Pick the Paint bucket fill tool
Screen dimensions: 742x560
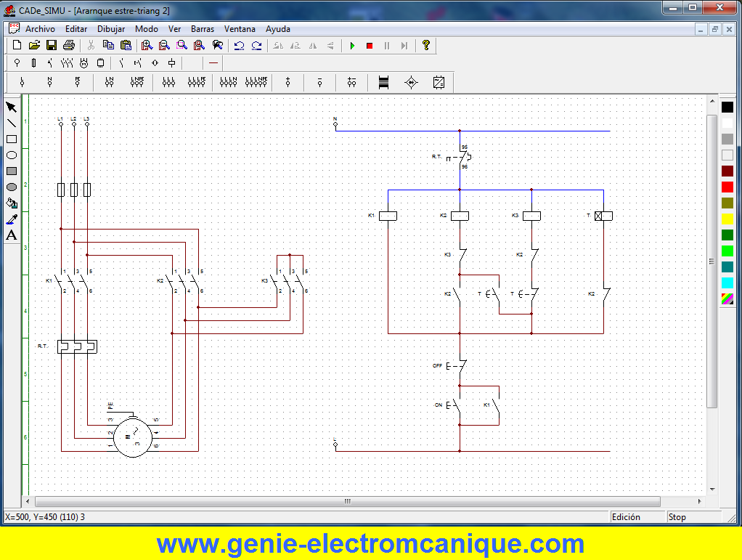[x=12, y=203]
